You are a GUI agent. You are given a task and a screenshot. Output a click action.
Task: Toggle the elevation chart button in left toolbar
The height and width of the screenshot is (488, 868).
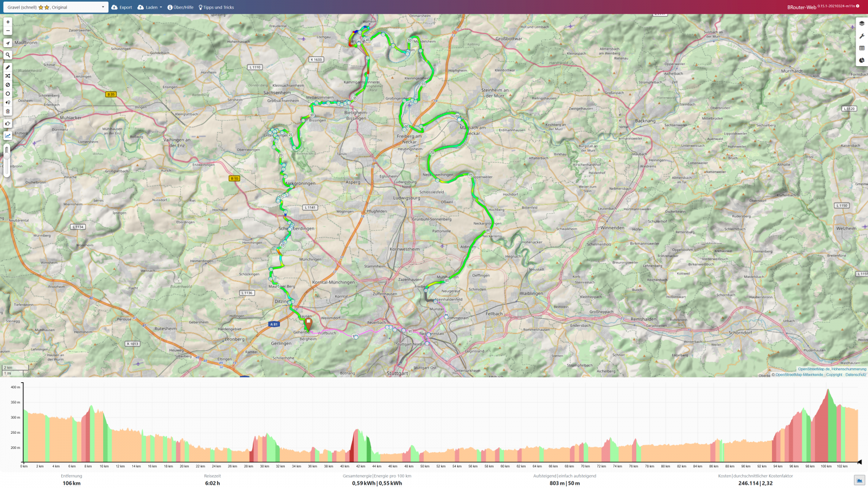(x=8, y=136)
